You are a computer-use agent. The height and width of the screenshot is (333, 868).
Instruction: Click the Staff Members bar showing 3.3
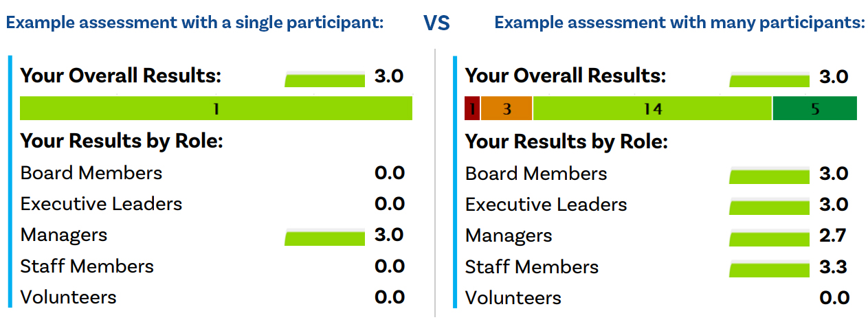click(769, 269)
